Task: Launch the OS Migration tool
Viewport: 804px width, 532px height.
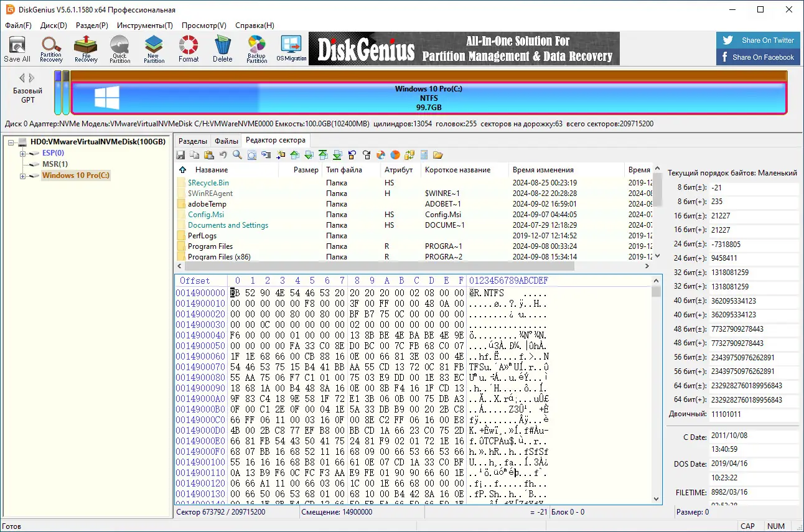Action: [x=291, y=49]
